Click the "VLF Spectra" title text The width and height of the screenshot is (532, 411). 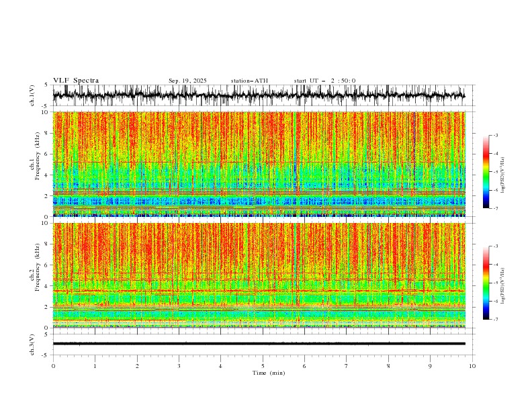tap(76, 81)
